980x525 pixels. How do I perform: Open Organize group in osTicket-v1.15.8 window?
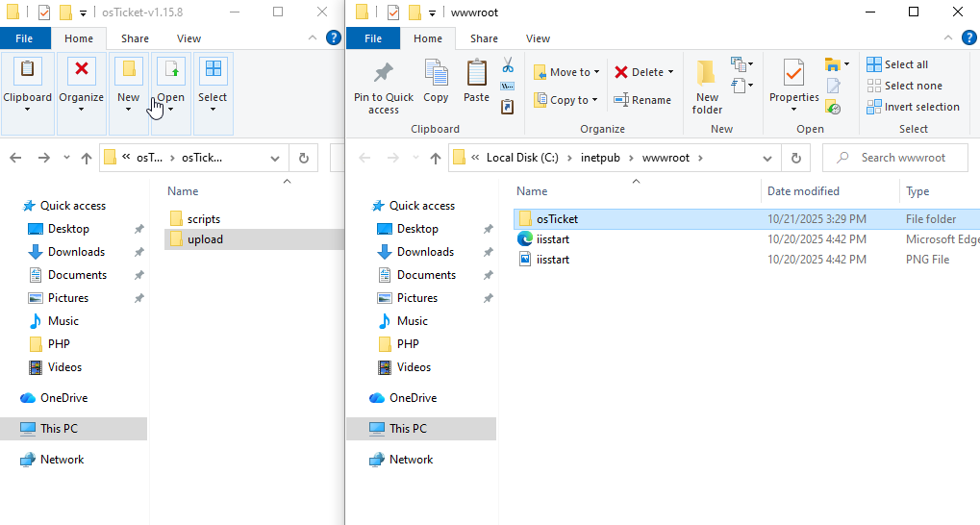click(81, 94)
